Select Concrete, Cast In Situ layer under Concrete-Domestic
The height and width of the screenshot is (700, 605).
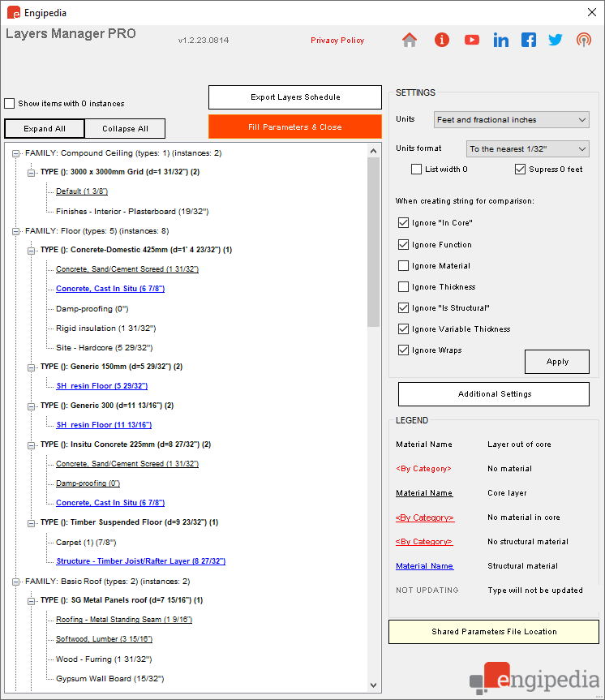point(110,289)
